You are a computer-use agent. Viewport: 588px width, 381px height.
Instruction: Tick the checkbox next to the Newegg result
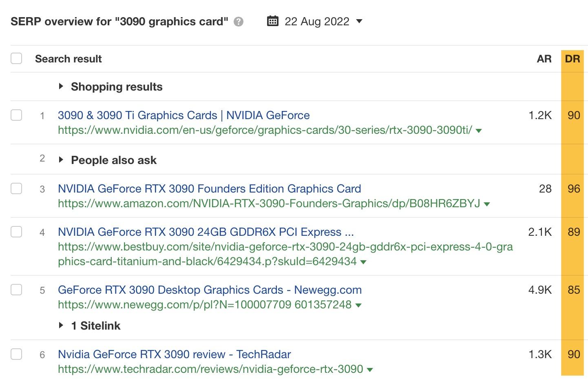pos(16,290)
